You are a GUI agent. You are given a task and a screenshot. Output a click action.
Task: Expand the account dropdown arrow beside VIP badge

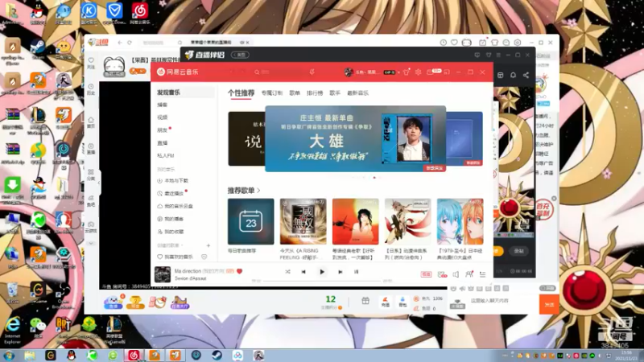(398, 72)
